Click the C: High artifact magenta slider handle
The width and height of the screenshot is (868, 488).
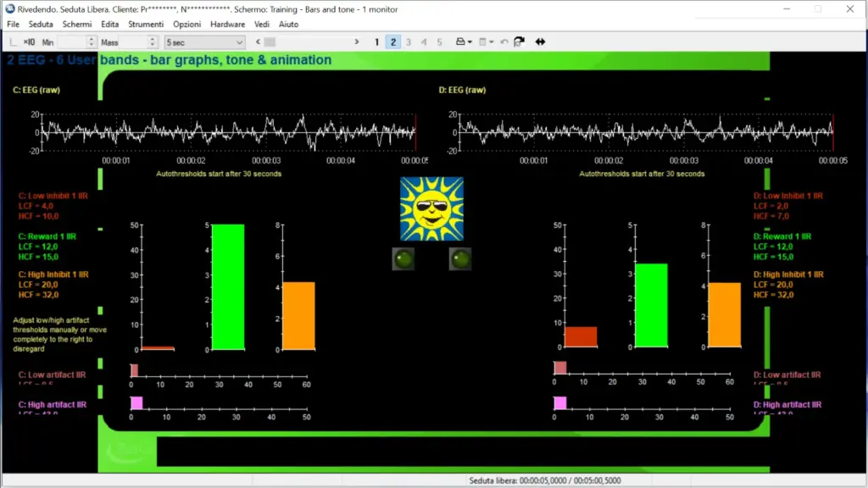136,402
